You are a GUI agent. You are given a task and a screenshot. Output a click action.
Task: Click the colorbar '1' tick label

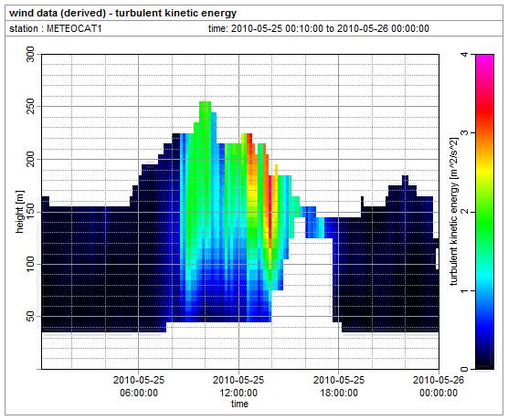pos(464,290)
